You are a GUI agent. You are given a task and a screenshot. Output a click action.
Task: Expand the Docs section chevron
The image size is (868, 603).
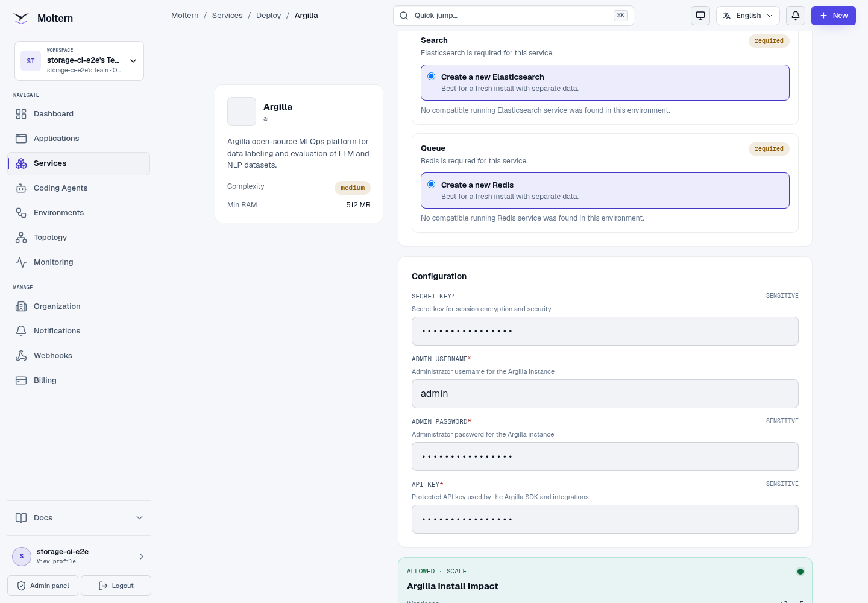(x=140, y=518)
